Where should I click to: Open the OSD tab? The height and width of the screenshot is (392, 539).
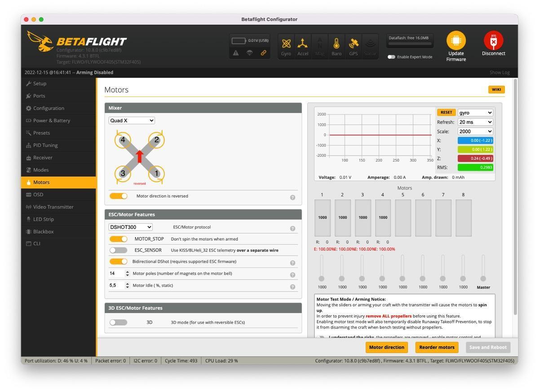point(58,194)
